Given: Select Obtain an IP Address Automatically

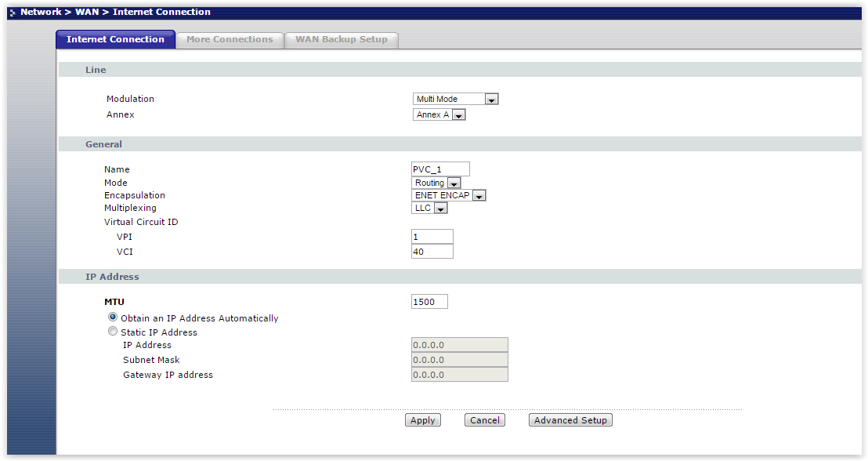Looking at the screenshot, I should [113, 318].
